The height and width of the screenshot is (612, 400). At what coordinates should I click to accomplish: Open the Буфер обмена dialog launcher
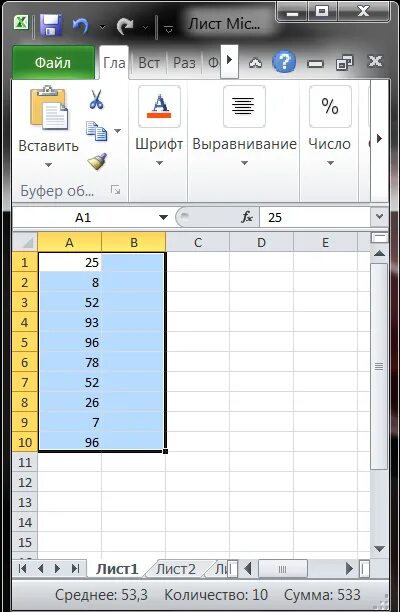[116, 190]
